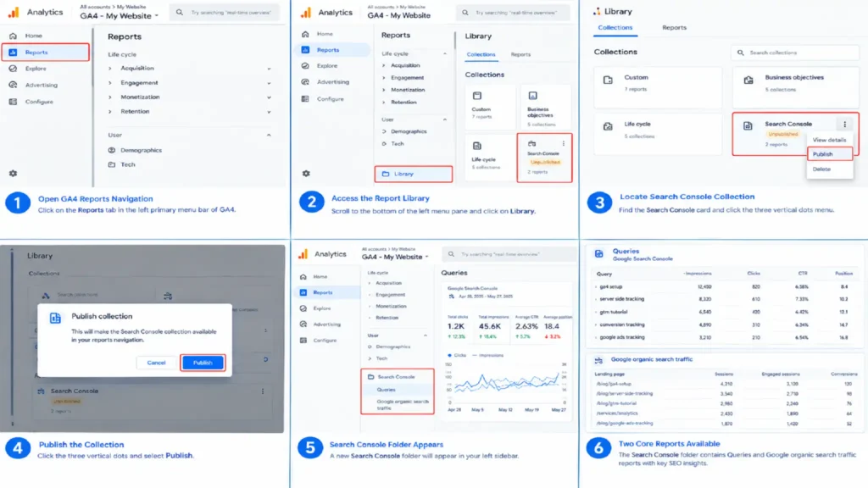The image size is (868, 488).
Task: Click the Admin gear in the step 2 panel
Action: pos(306,173)
